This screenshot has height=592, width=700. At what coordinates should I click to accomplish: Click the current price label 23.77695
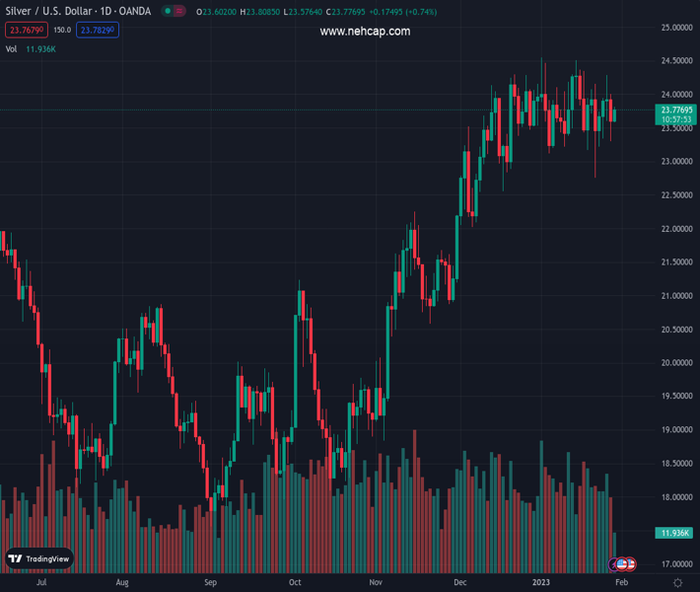(677, 110)
